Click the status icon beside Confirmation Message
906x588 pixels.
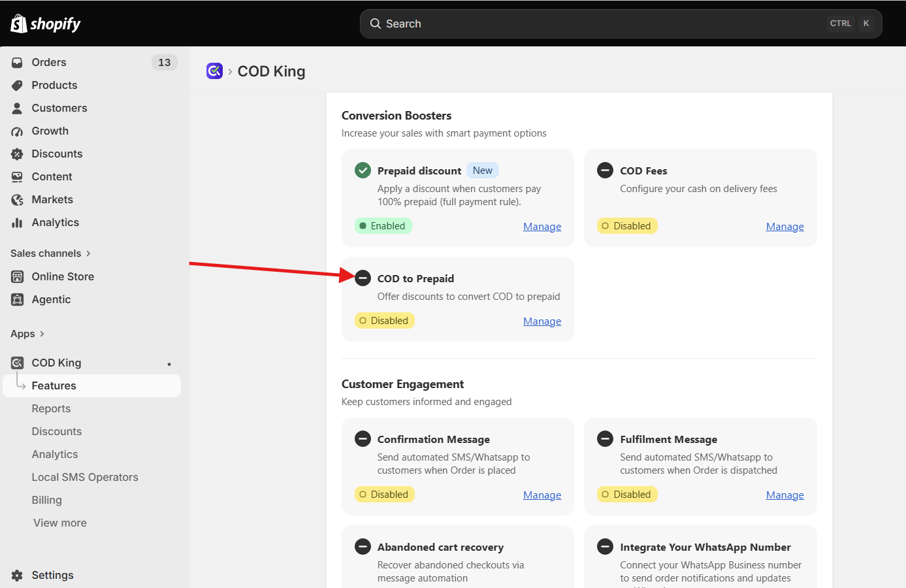[x=363, y=439]
